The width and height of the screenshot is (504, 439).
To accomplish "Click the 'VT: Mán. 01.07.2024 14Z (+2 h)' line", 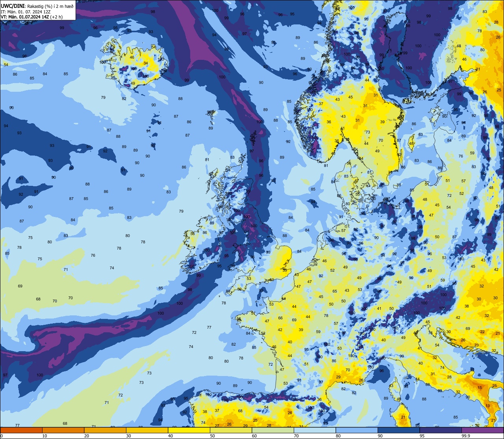I will click(31, 17).
